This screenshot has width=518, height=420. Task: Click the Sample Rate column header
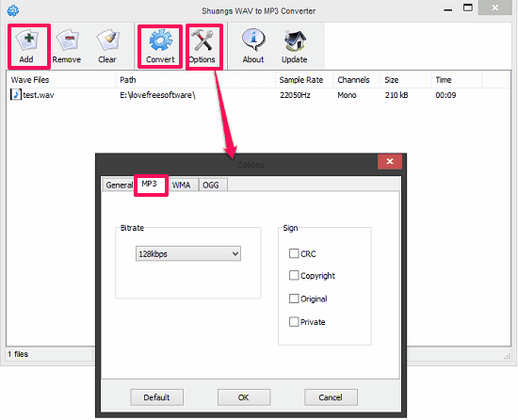(304, 80)
